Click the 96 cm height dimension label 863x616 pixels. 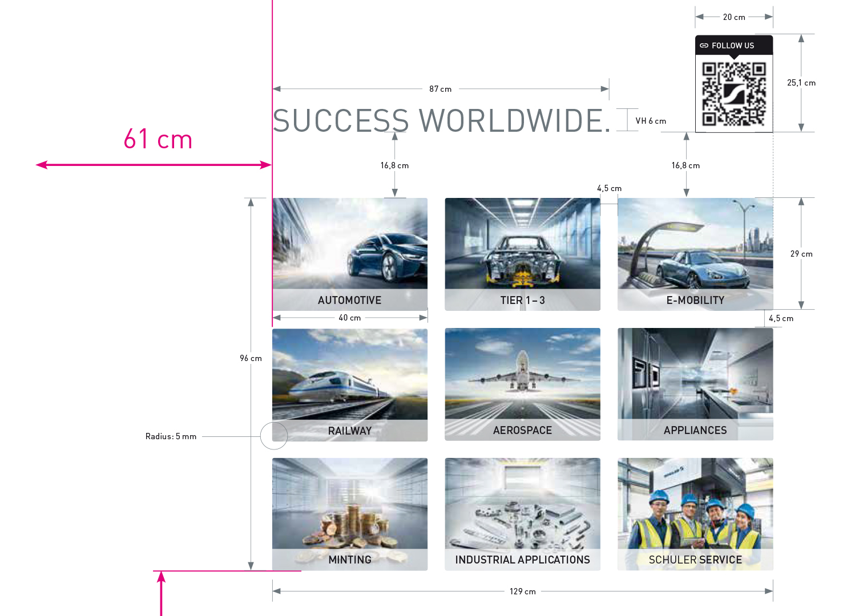(251, 358)
